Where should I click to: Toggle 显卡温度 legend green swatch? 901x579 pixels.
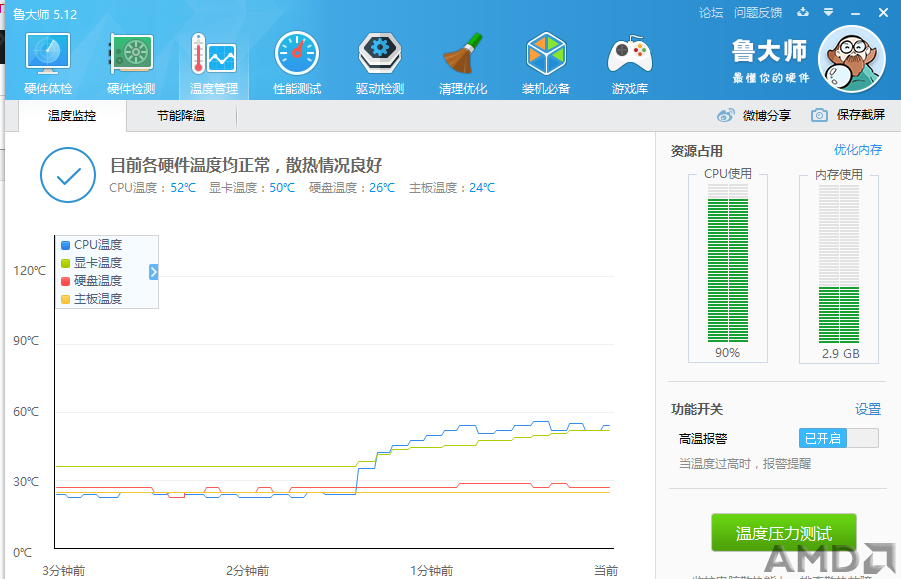[66, 263]
